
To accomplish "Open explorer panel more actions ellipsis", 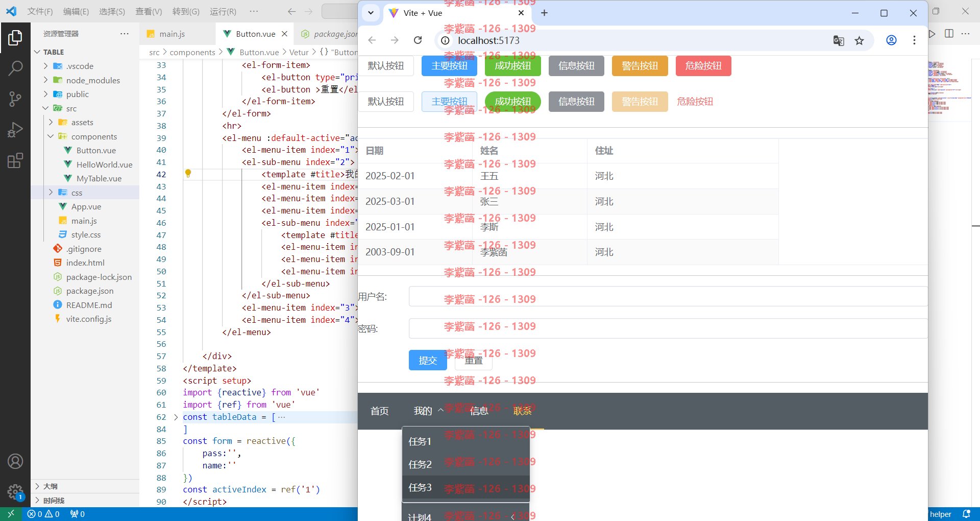I will pyautogui.click(x=125, y=34).
